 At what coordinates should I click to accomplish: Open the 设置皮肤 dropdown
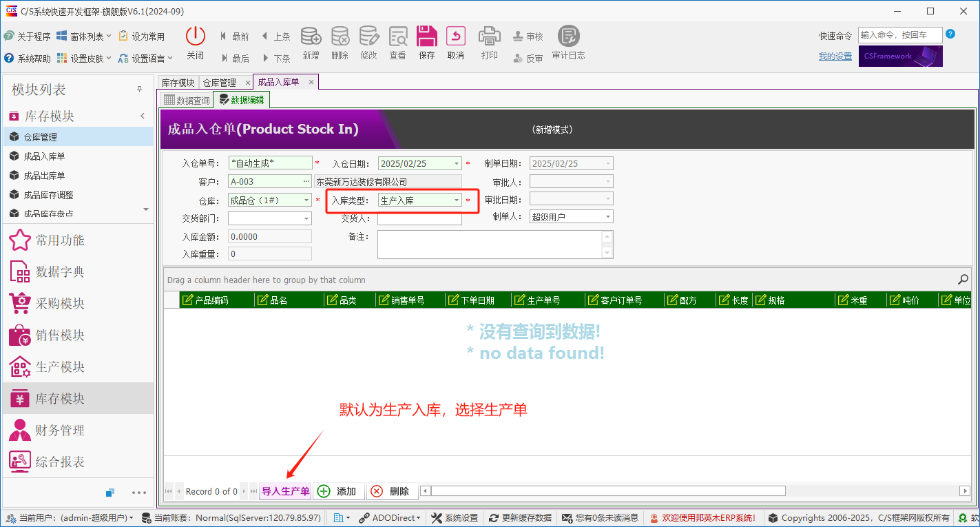tap(85, 59)
